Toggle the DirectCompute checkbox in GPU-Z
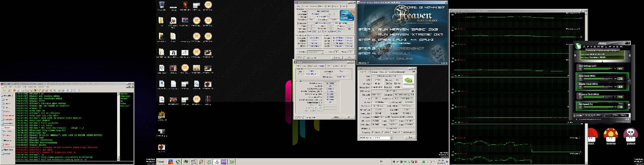Image resolution: width=644 pixels, height=165 pixels. pos(400,132)
